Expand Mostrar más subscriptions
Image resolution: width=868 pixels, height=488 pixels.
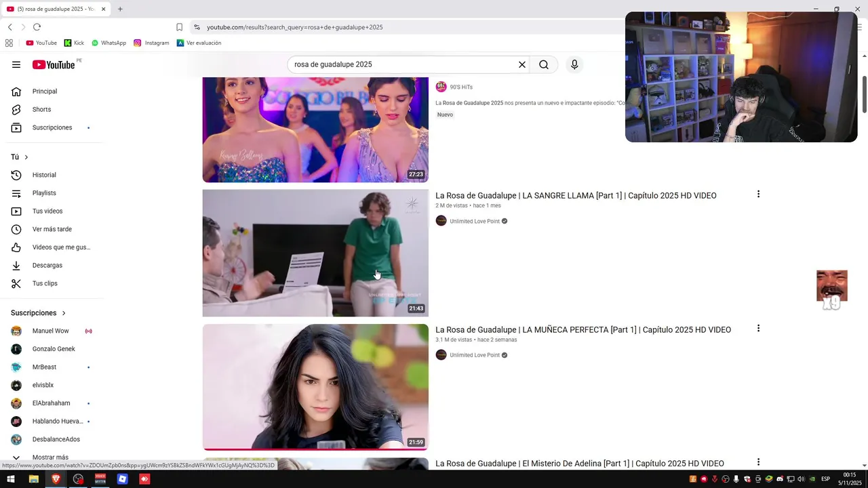click(52, 457)
